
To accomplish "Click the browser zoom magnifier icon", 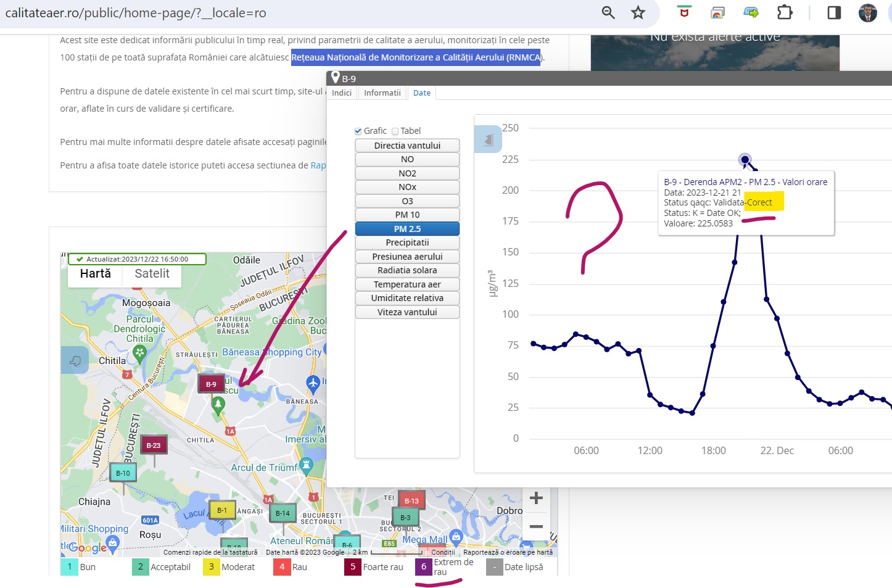I will tap(608, 13).
